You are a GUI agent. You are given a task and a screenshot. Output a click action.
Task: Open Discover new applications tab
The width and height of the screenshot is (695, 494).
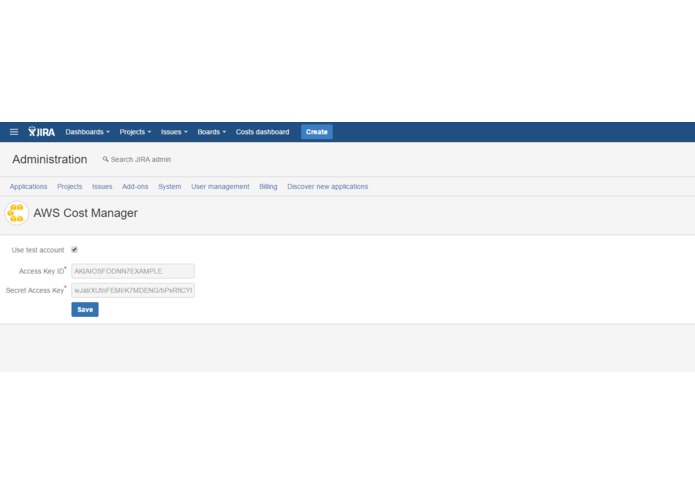pos(328,187)
